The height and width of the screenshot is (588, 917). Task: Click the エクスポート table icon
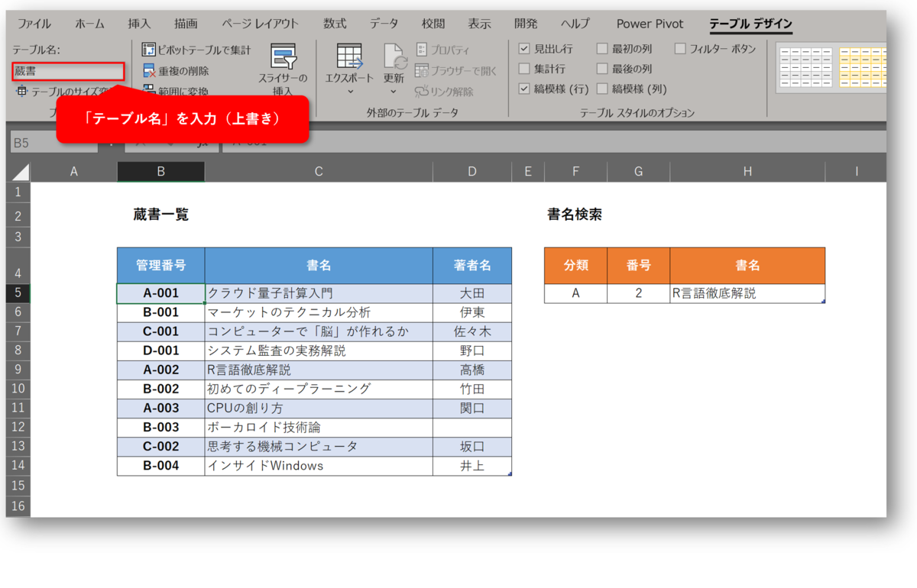(x=349, y=57)
